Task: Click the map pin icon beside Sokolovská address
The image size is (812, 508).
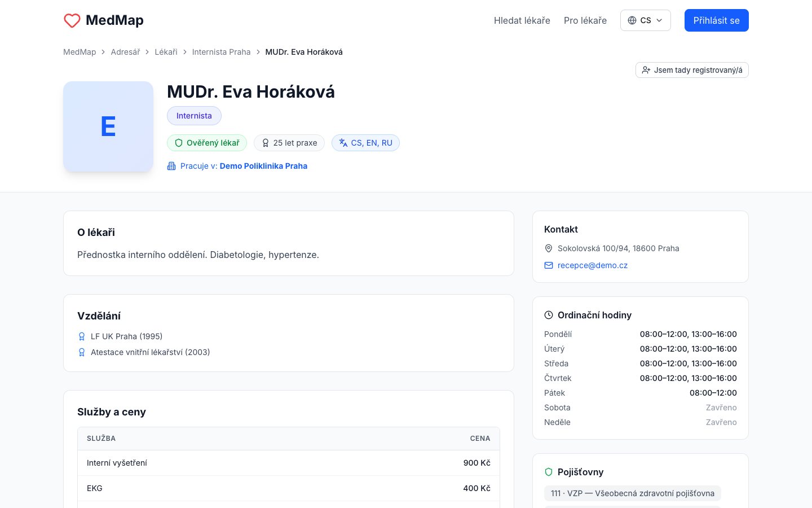Action: coord(549,248)
